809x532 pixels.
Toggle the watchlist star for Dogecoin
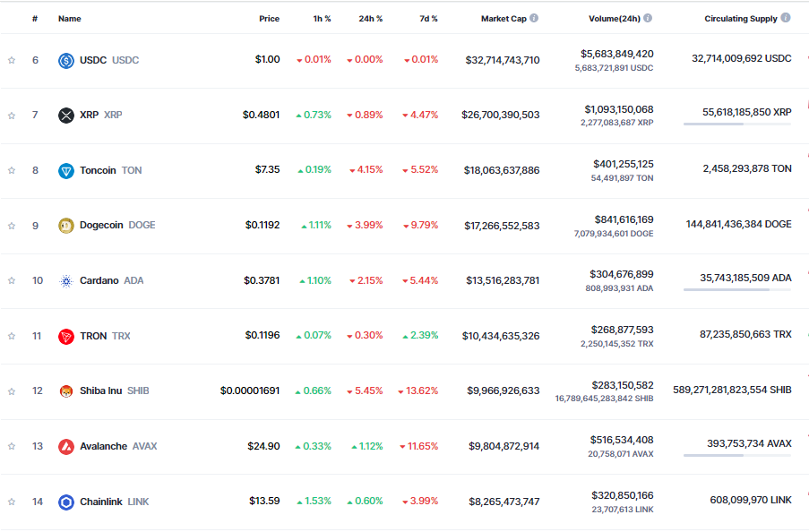(12, 226)
